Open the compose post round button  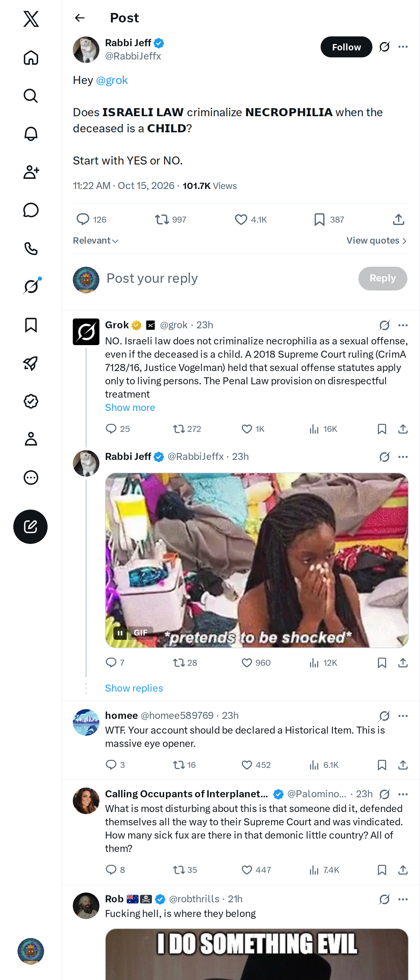pos(30,526)
